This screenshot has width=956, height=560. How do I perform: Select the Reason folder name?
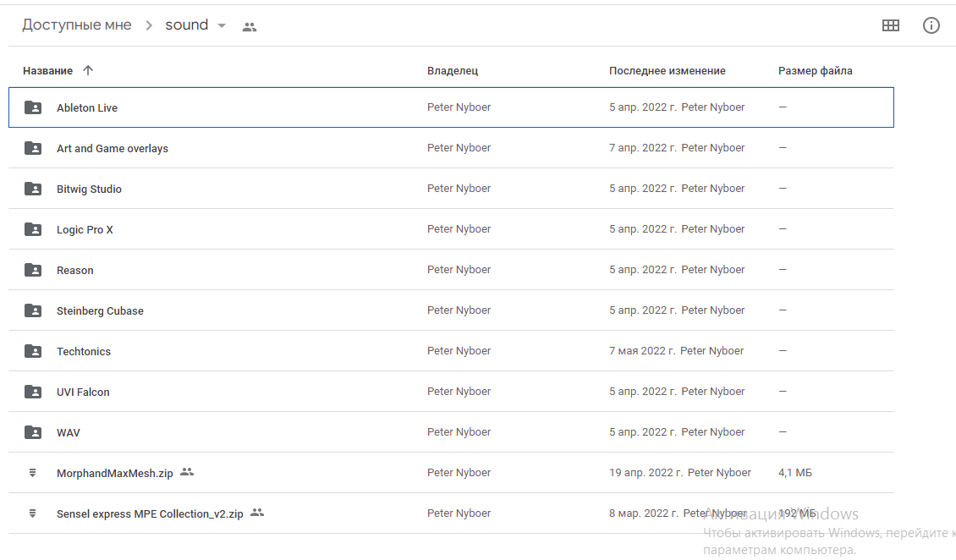[75, 271]
